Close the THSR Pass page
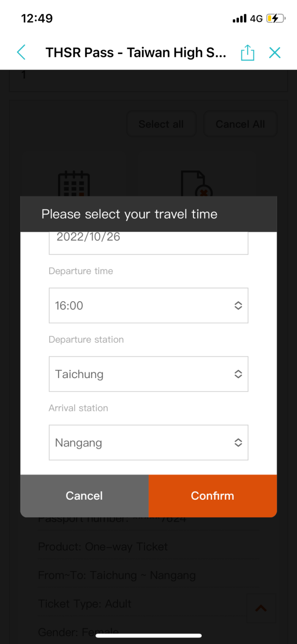Viewport: 297px width, 644px height. coord(275,53)
